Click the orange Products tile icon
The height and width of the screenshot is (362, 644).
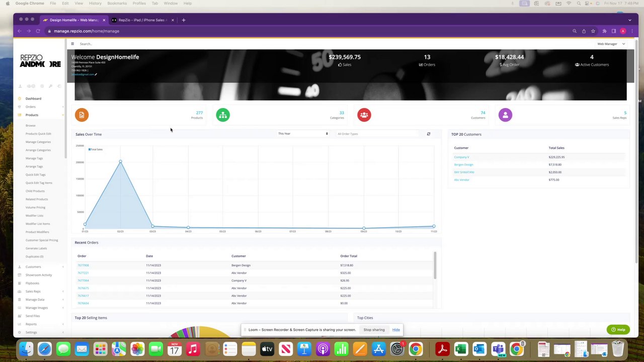coord(82,115)
